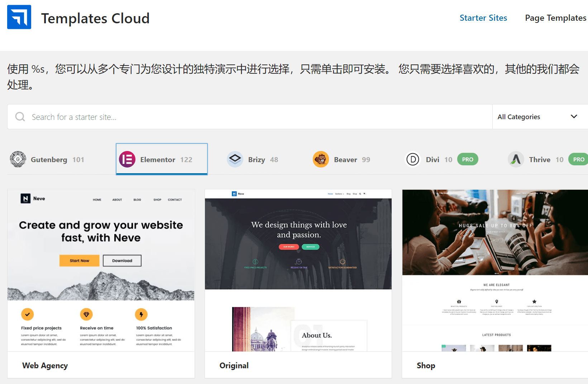Select the Thrive builder icon

[516, 159]
